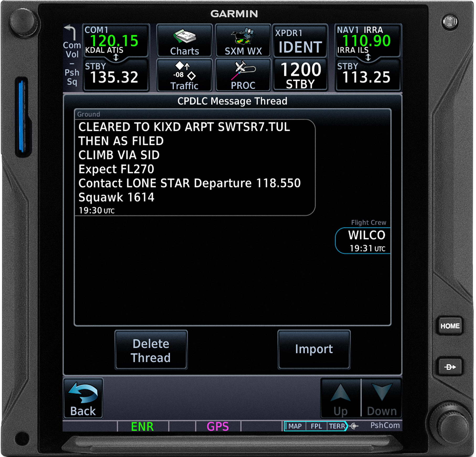Swap COM1 active and standby frequencies
The height and width of the screenshot is (457, 476).
click(116, 58)
